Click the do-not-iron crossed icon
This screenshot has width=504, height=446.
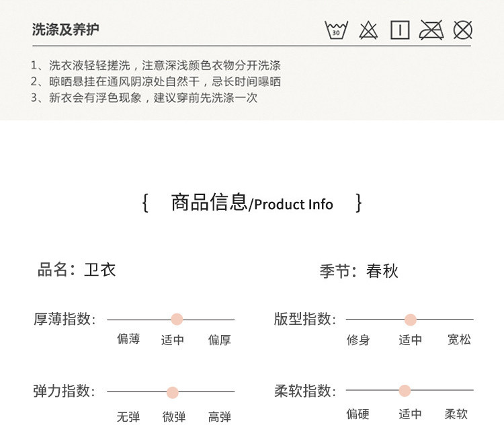click(x=431, y=30)
